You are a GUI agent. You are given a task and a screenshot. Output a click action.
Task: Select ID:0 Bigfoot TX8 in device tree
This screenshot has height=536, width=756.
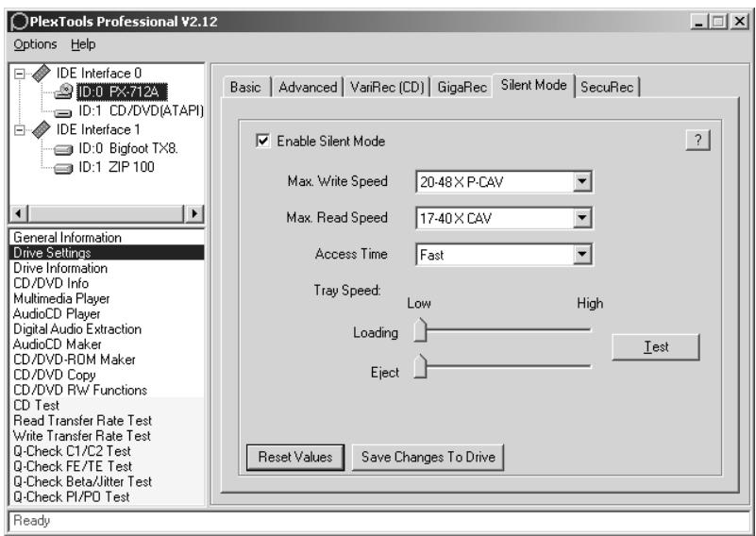point(128,148)
